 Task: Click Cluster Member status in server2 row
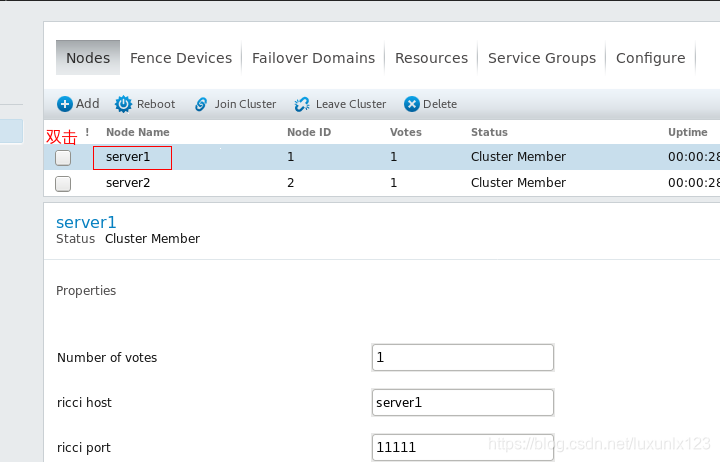pos(518,183)
